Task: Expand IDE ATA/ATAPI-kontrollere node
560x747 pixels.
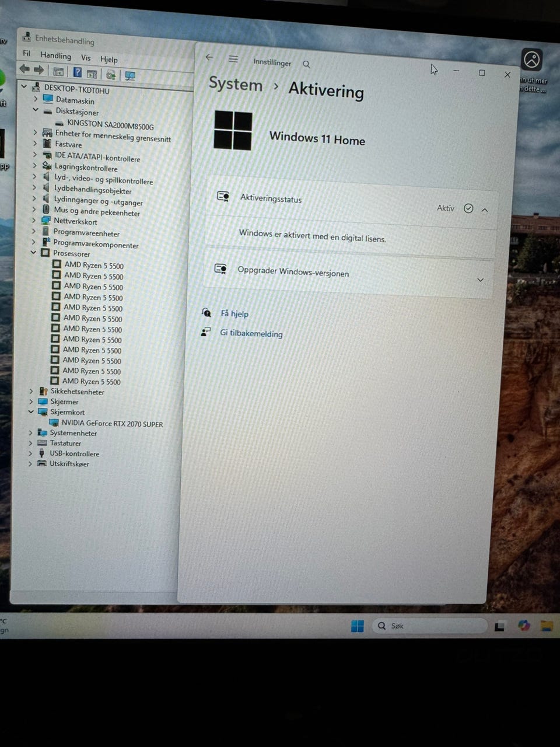Action: (34, 155)
